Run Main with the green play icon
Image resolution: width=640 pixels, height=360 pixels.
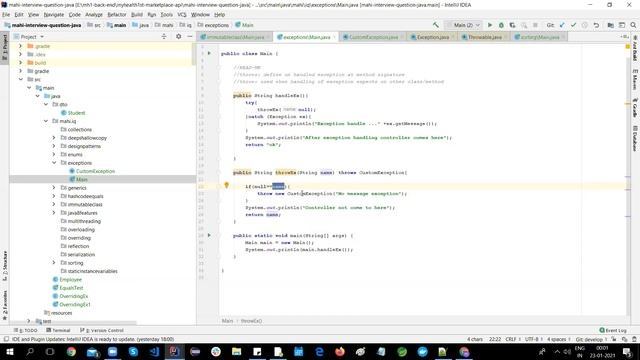tap(490, 25)
